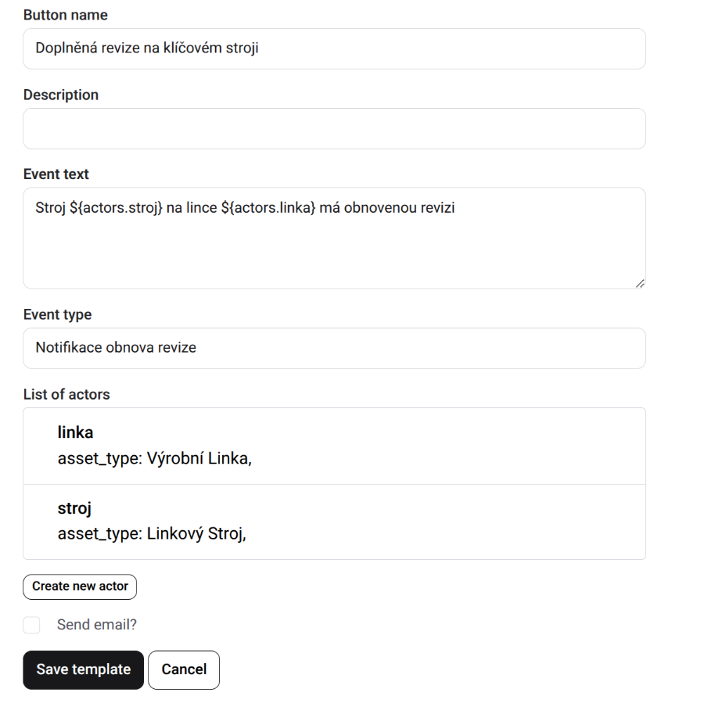Click the Event text resize handle

(x=640, y=283)
